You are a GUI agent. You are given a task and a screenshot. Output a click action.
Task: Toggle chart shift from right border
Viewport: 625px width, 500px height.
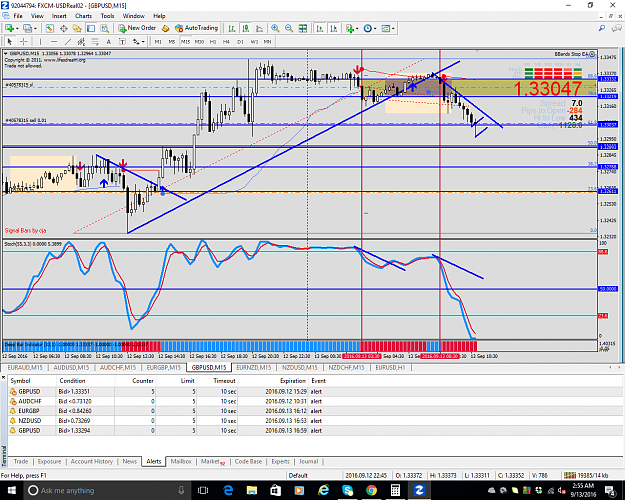[334, 28]
